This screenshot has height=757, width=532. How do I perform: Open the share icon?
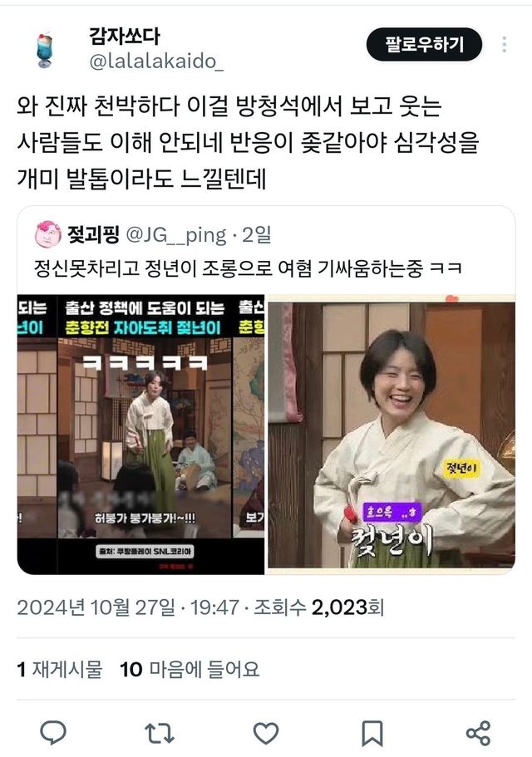(479, 733)
